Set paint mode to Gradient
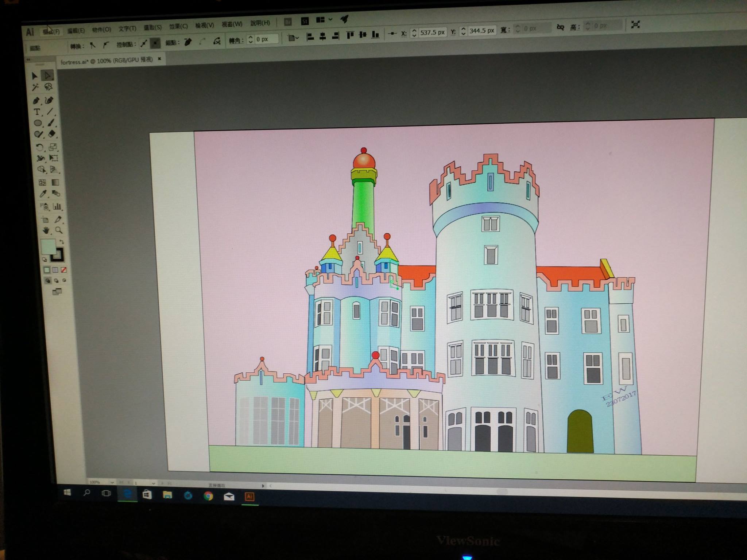Image resolution: width=747 pixels, height=560 pixels. [x=55, y=270]
